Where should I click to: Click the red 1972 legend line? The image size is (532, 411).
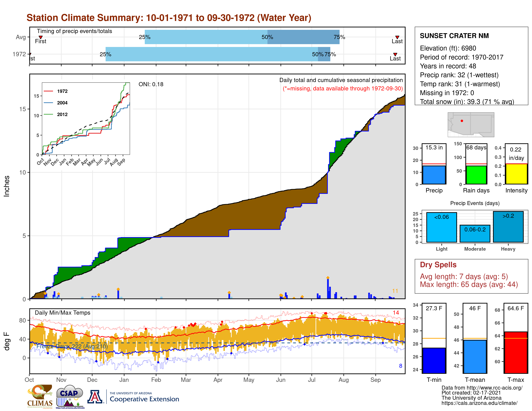point(49,91)
